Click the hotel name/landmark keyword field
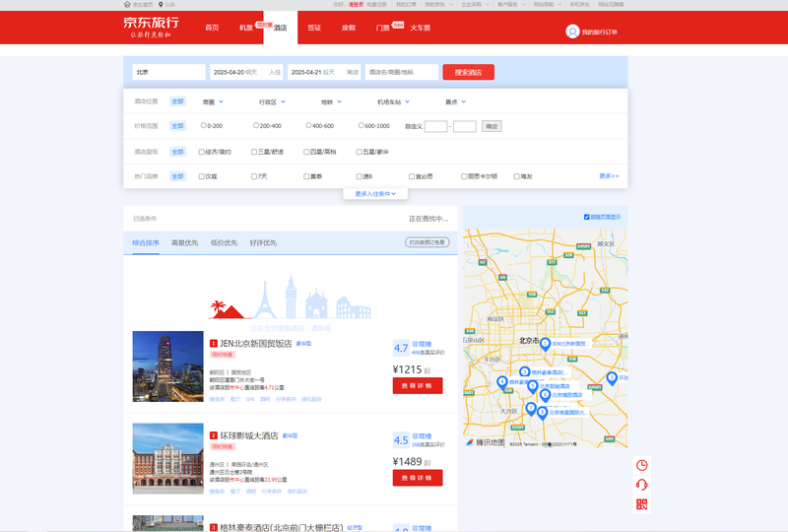This screenshot has width=788, height=532. 402,72
